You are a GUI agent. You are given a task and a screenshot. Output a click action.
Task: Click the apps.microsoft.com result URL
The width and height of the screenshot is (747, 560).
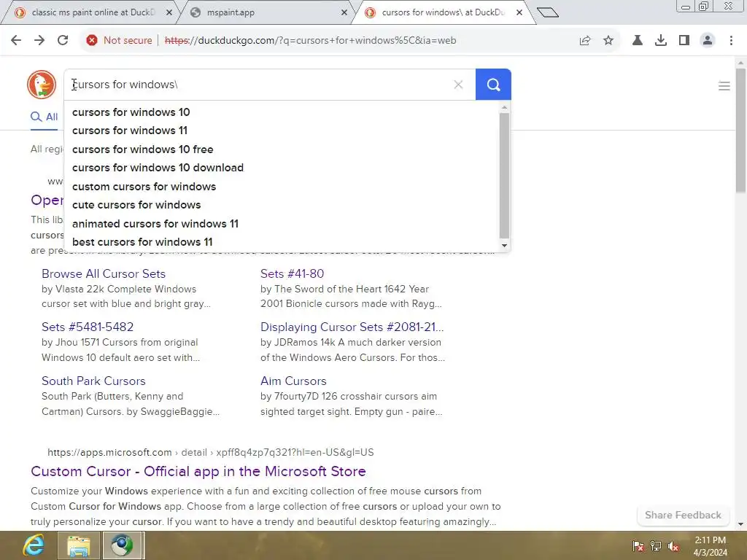(211, 452)
